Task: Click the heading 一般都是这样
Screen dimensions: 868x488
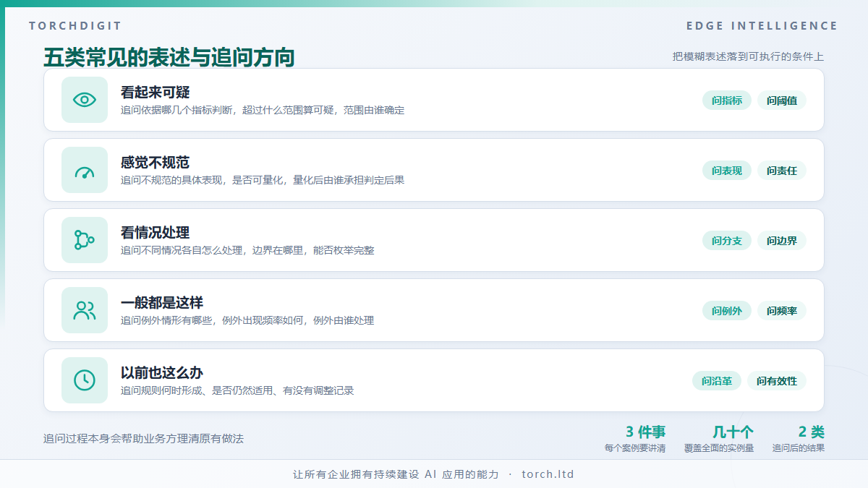Action: coord(162,302)
